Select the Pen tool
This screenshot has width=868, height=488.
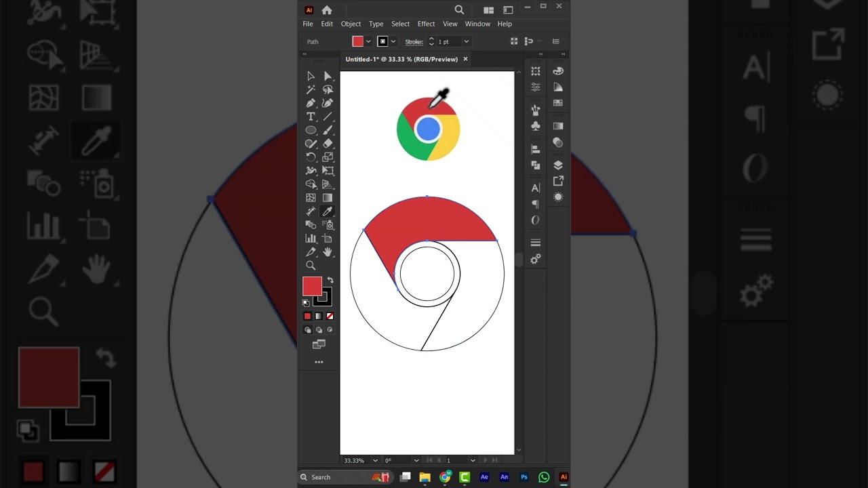(x=311, y=103)
